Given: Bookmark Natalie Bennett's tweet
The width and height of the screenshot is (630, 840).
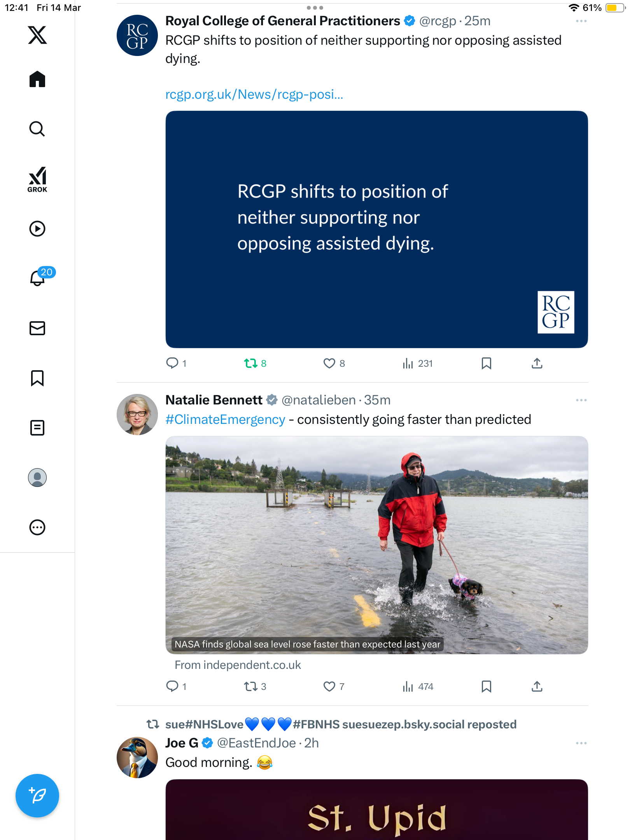Looking at the screenshot, I should pyautogui.click(x=486, y=686).
